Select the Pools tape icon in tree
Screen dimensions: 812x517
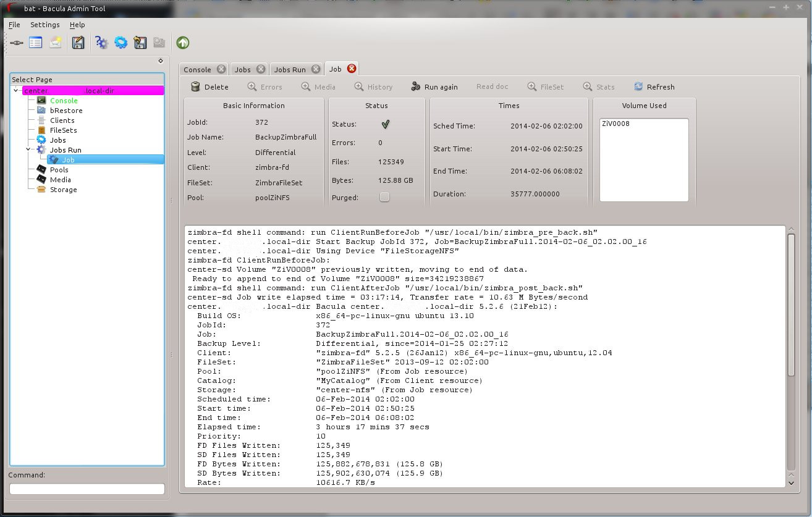tap(41, 170)
